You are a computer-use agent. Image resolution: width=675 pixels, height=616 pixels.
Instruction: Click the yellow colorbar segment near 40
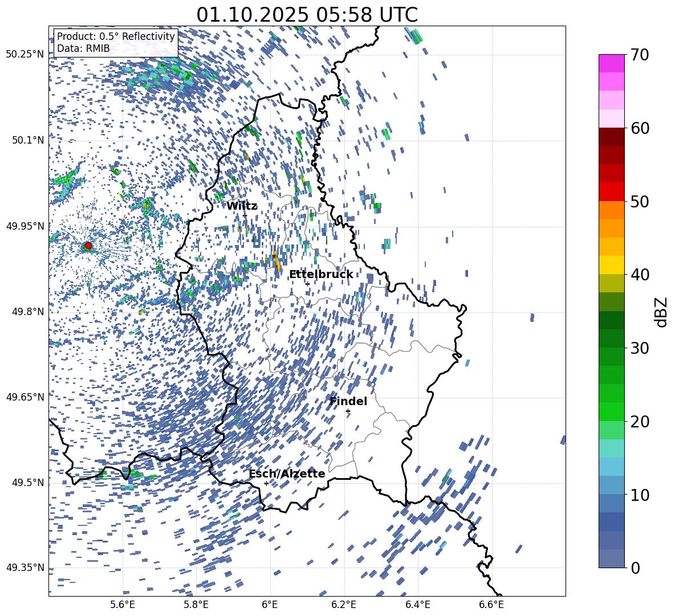click(611, 265)
